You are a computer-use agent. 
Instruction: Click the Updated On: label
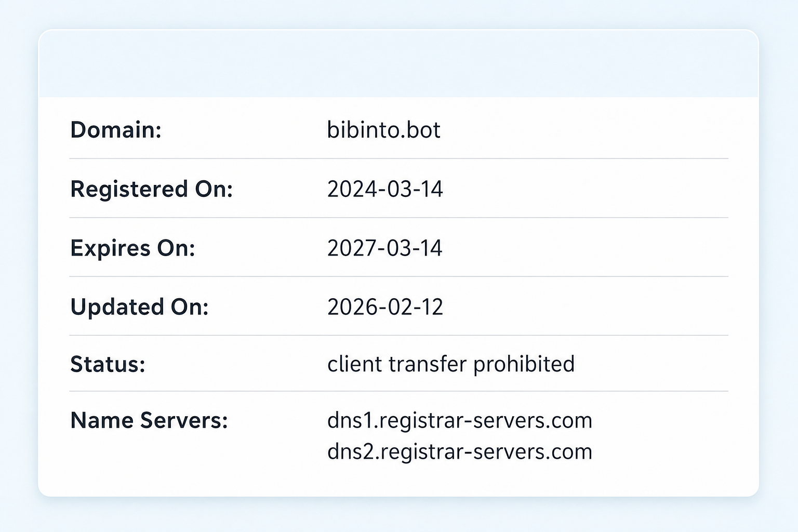139,307
